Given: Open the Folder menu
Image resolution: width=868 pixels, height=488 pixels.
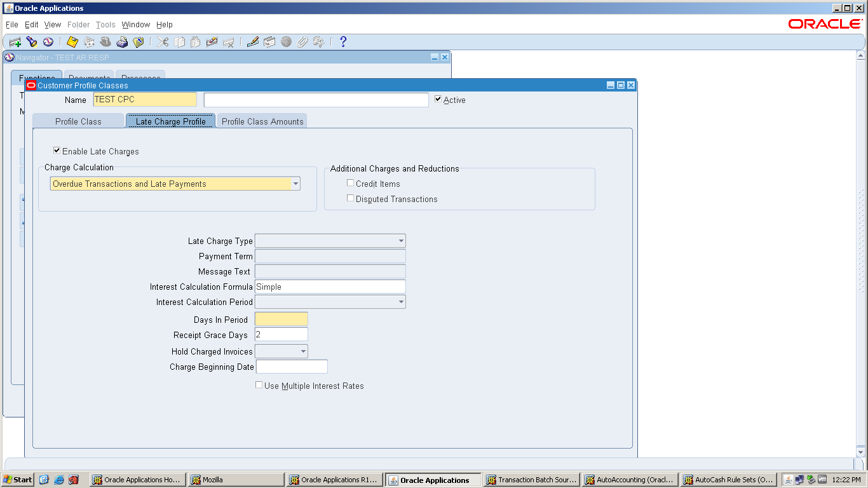Looking at the screenshot, I should pyautogui.click(x=79, y=25).
